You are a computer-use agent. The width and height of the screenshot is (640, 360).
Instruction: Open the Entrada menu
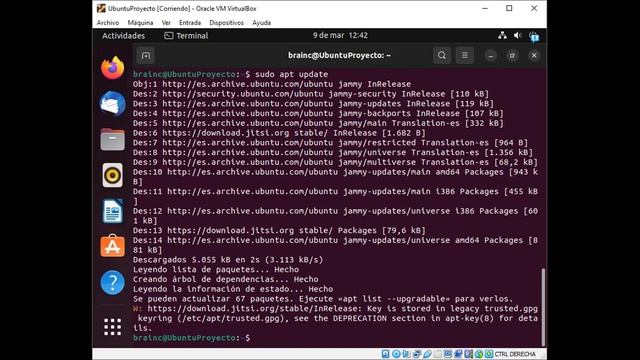[x=190, y=23]
